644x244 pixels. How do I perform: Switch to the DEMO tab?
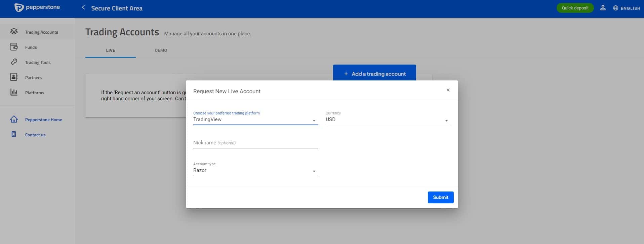161,50
